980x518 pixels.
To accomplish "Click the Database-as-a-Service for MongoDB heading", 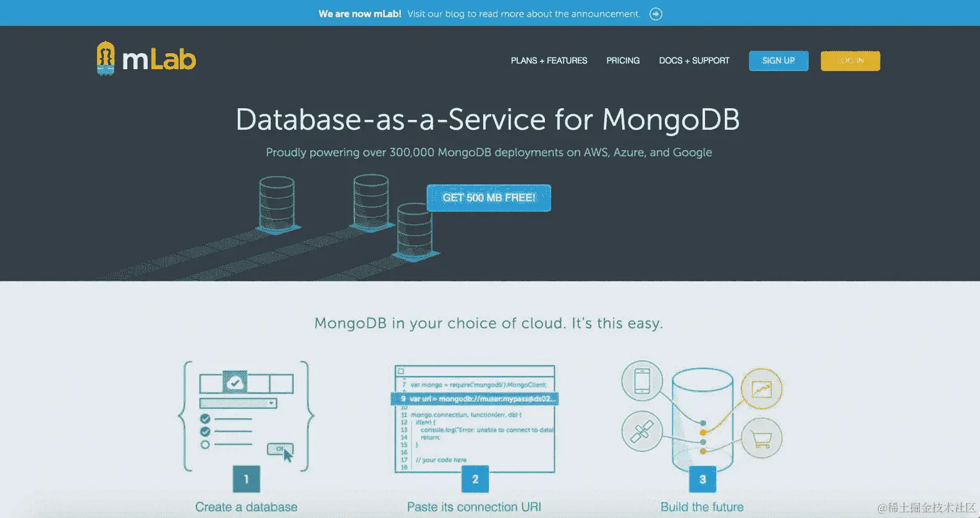I will pyautogui.click(x=488, y=120).
